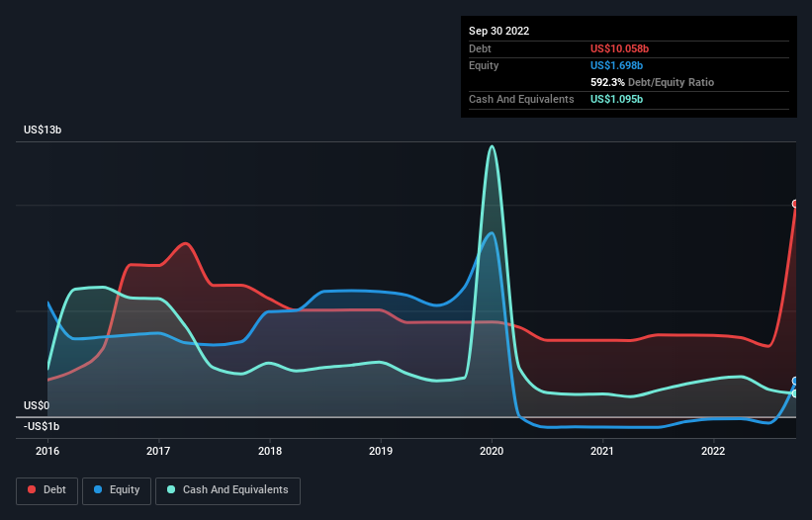Click the Debt label in tooltip
Viewport: 812px width, 520px height.
tap(480, 48)
